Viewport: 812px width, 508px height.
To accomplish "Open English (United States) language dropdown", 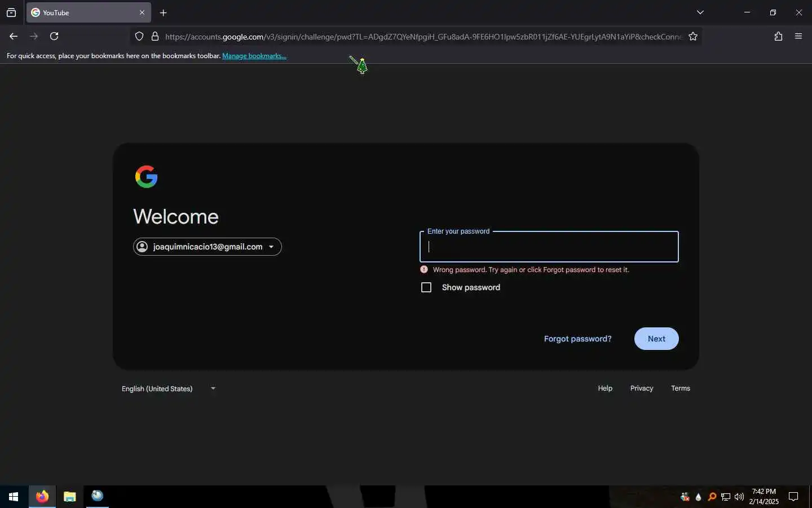I will pos(169,388).
